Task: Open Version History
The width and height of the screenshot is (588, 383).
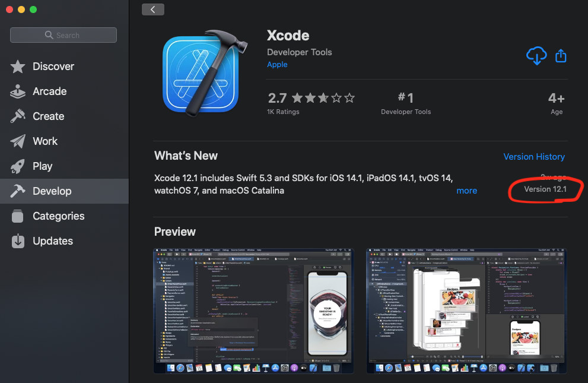Action: click(x=534, y=156)
